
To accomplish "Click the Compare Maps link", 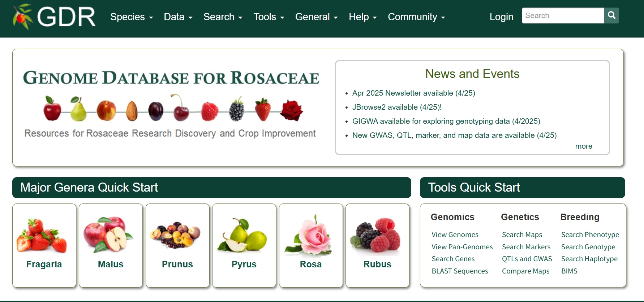I will 526,271.
